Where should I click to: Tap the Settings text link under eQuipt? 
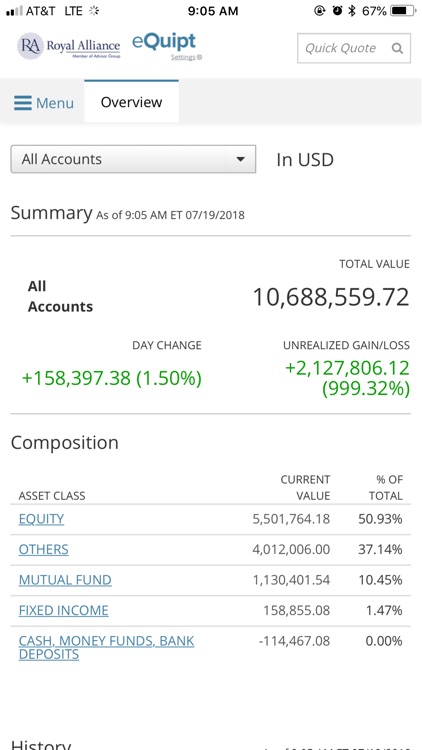(183, 57)
